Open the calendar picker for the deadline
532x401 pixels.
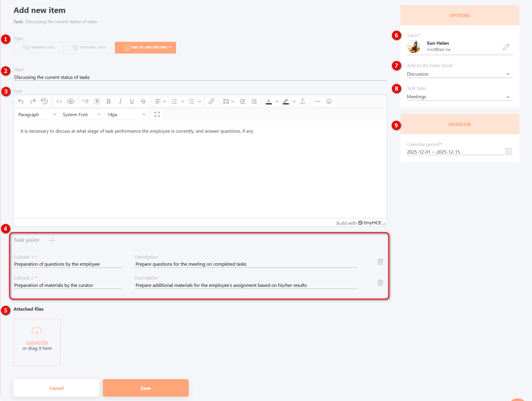(x=508, y=151)
